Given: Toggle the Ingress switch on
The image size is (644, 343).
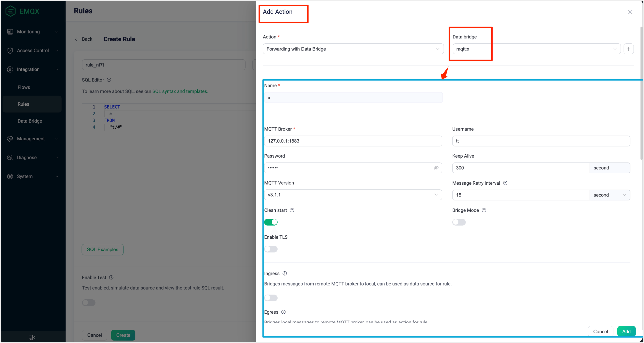Looking at the screenshot, I should pyautogui.click(x=271, y=298).
